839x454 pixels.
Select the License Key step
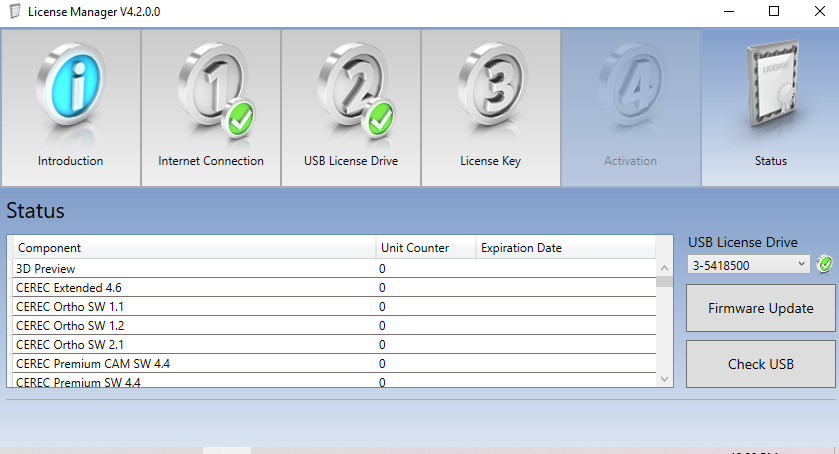[x=491, y=108]
